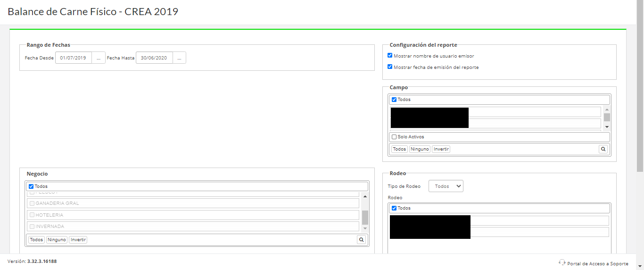This screenshot has height=270, width=644.
Task: Open the Tipo de Rodeo dropdown
Action: pos(446,186)
